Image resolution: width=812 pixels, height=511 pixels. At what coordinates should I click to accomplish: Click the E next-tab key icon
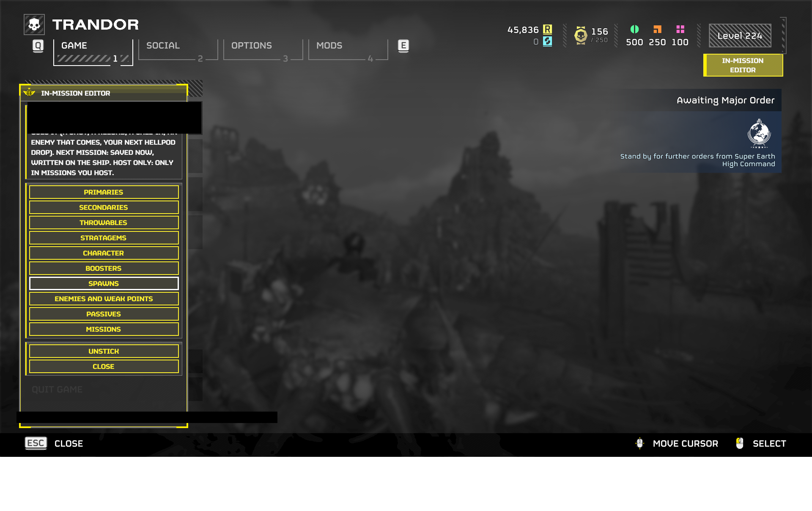coord(403,46)
